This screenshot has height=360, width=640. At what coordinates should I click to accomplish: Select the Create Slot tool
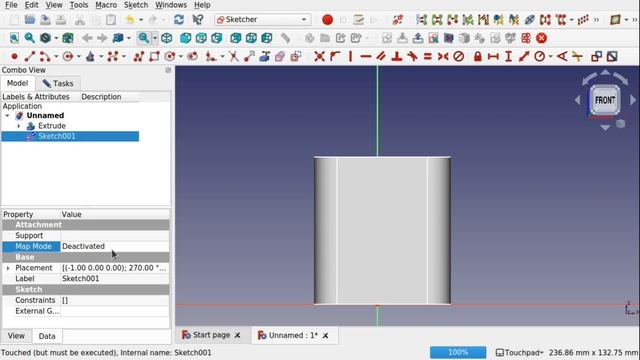(193, 56)
